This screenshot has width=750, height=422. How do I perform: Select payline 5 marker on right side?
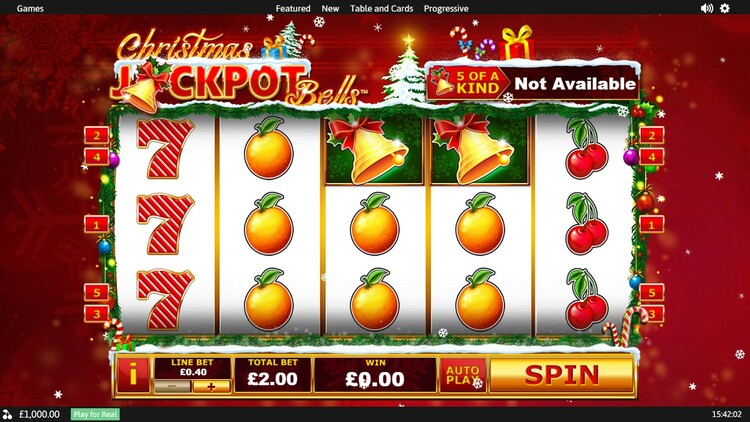(651, 292)
